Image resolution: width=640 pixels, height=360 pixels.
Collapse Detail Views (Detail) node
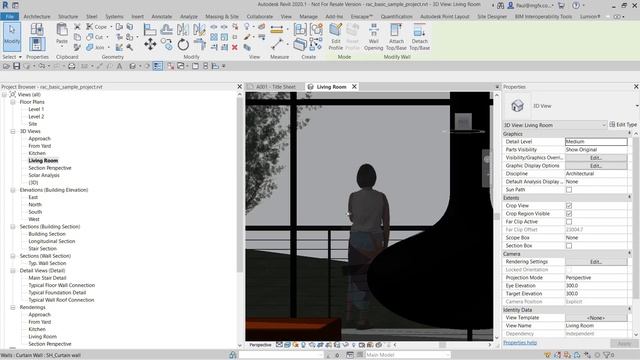13,271
